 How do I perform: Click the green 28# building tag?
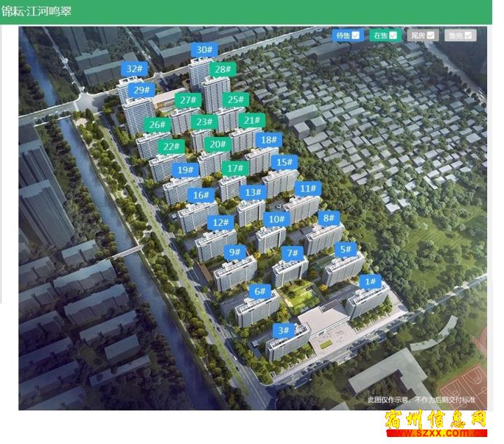pyautogui.click(x=223, y=69)
